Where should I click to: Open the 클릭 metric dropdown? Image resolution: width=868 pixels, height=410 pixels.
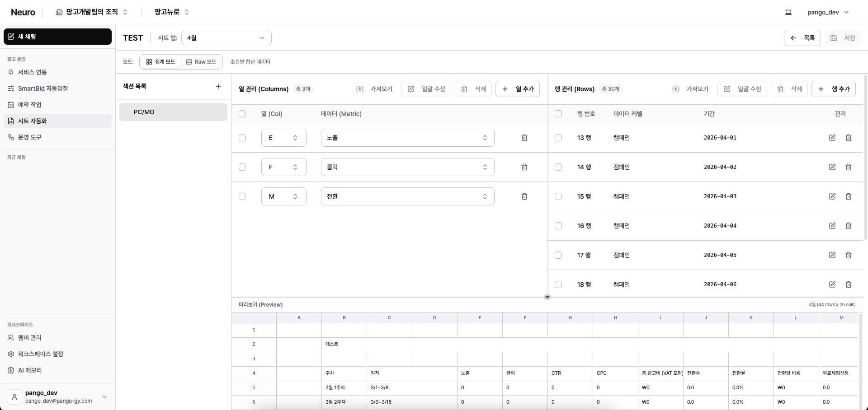click(408, 167)
